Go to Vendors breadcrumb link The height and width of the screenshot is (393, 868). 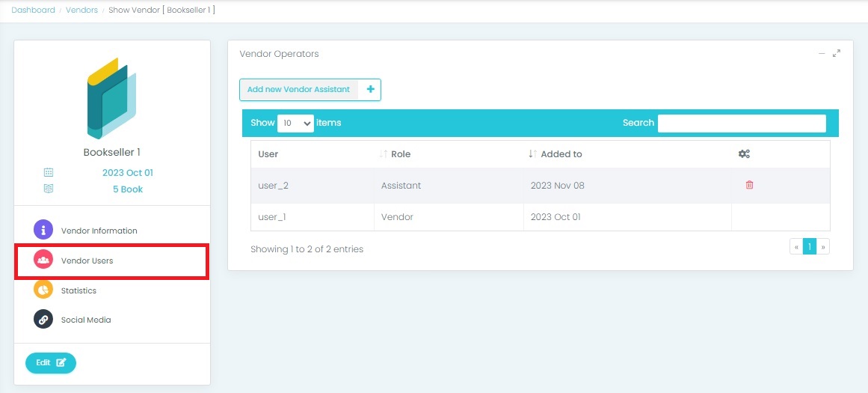(x=81, y=10)
